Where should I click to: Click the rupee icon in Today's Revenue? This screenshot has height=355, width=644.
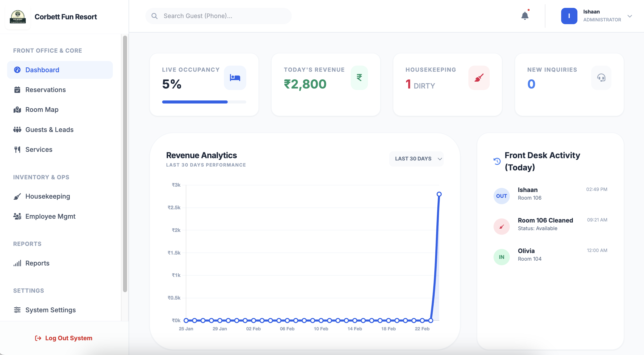359,78
